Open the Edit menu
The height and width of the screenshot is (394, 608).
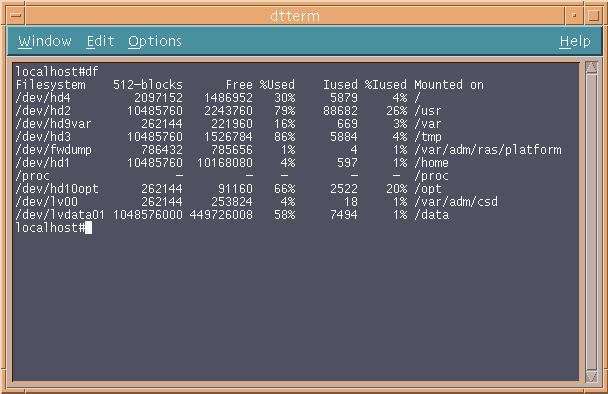click(100, 41)
